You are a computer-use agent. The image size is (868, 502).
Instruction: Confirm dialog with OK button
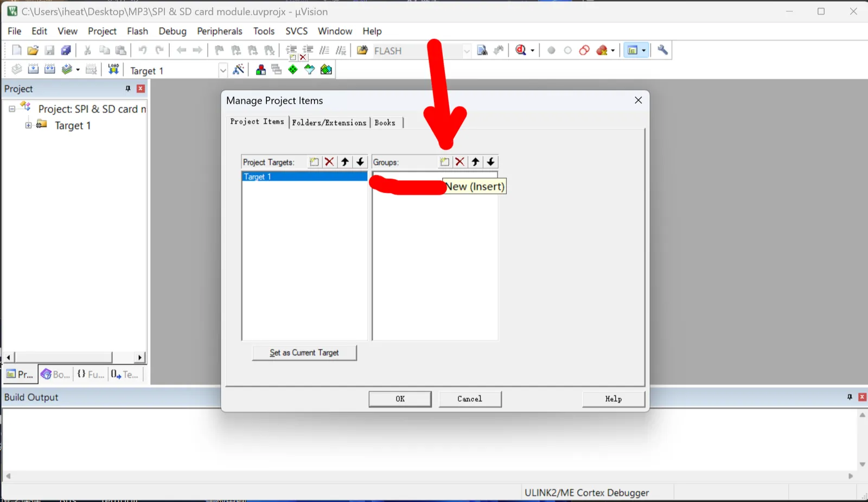tap(400, 399)
